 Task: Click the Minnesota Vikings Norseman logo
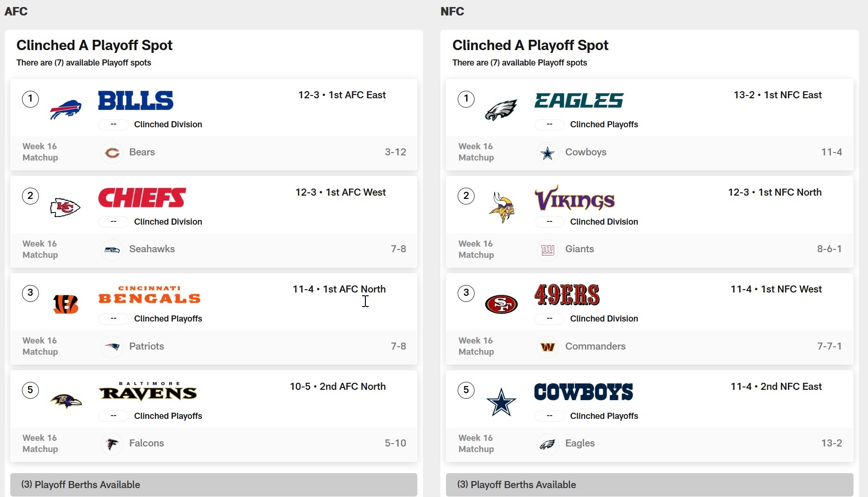(x=501, y=207)
